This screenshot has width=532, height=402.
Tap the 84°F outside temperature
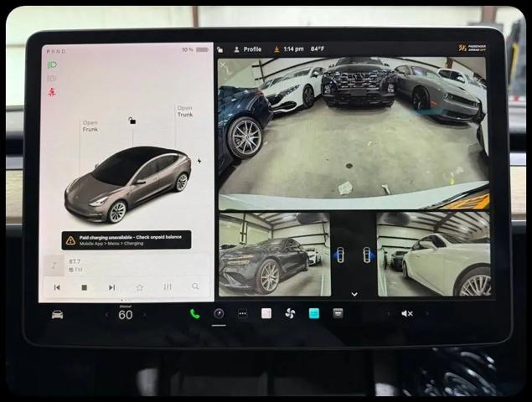pyautogui.click(x=318, y=49)
